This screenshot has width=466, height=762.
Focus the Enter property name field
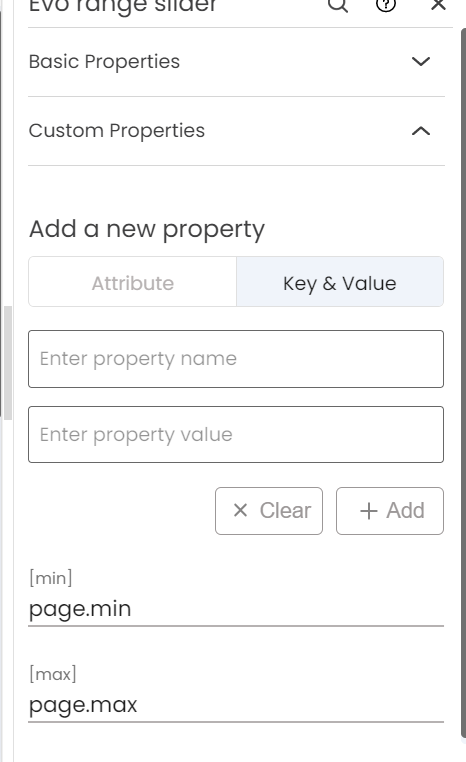[x=236, y=359]
